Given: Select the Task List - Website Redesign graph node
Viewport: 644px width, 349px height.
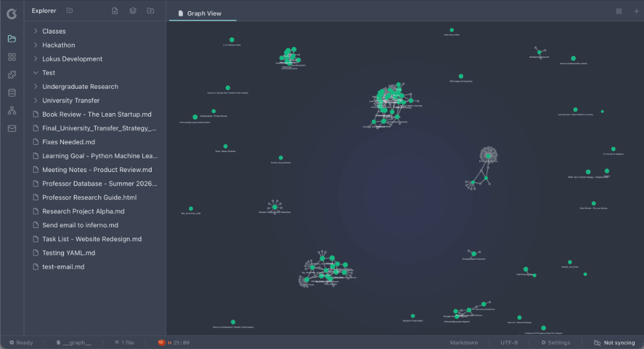Looking at the screenshot, I should [520, 318].
